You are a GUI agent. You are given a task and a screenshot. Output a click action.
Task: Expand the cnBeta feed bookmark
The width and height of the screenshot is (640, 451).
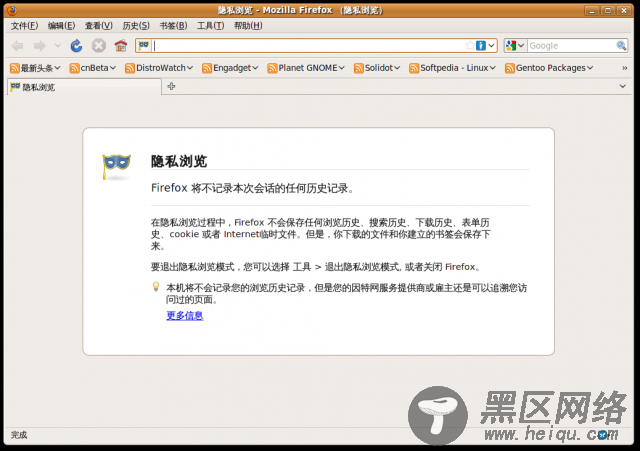(x=113, y=68)
